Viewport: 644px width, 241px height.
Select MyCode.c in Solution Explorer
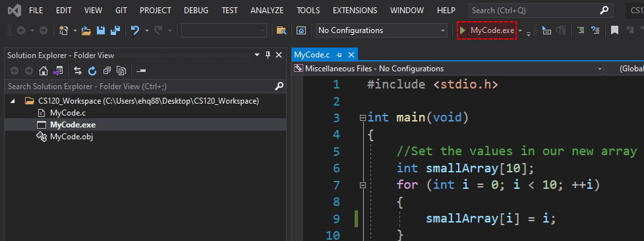coord(68,113)
